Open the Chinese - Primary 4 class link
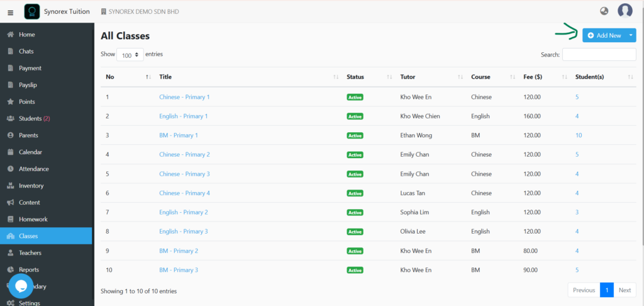This screenshot has width=644, height=306. pos(184,193)
